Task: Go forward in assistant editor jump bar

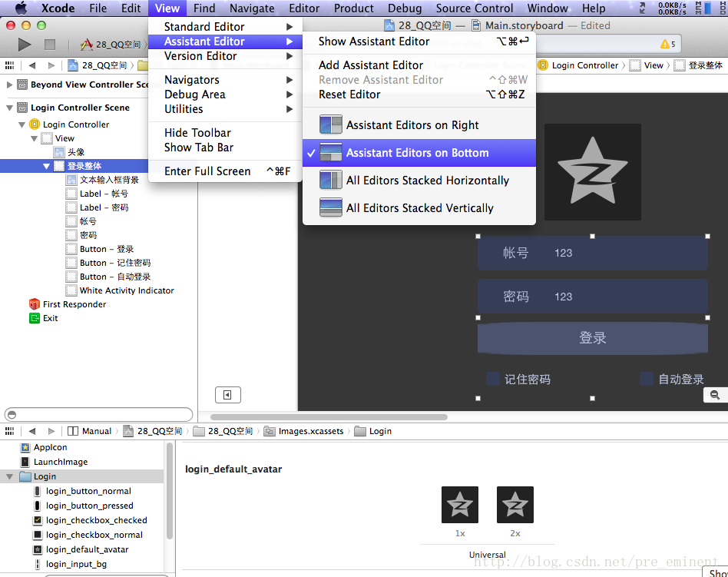Action: (x=51, y=431)
